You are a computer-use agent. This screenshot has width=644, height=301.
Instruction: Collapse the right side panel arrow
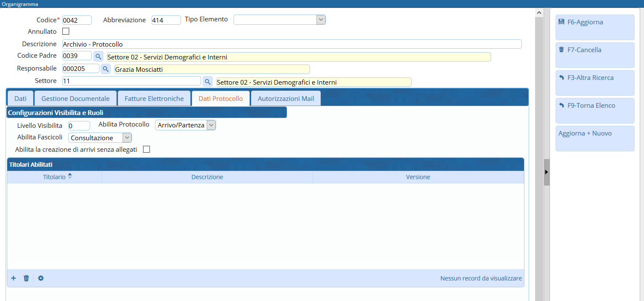pyautogui.click(x=546, y=172)
